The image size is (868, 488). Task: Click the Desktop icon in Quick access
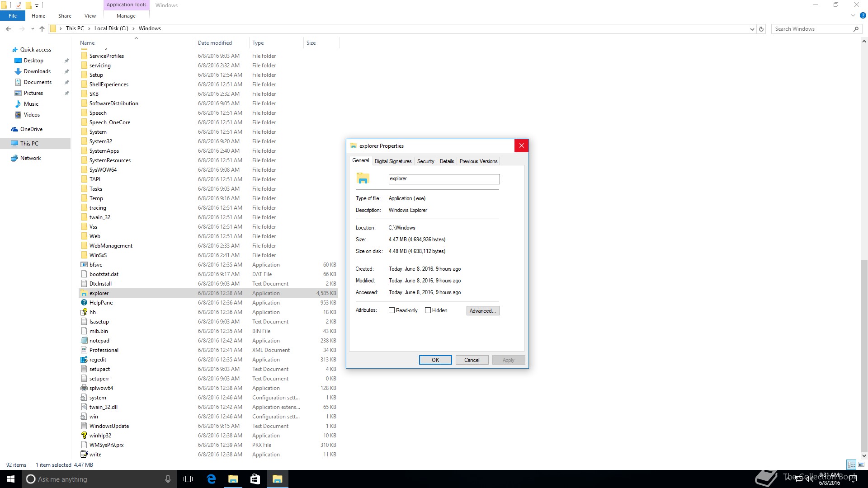[x=18, y=61]
